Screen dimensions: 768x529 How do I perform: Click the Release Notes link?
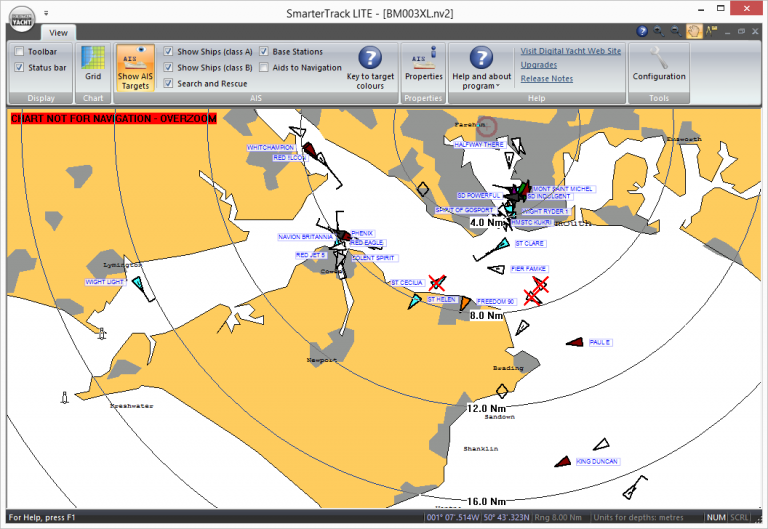[x=547, y=78]
